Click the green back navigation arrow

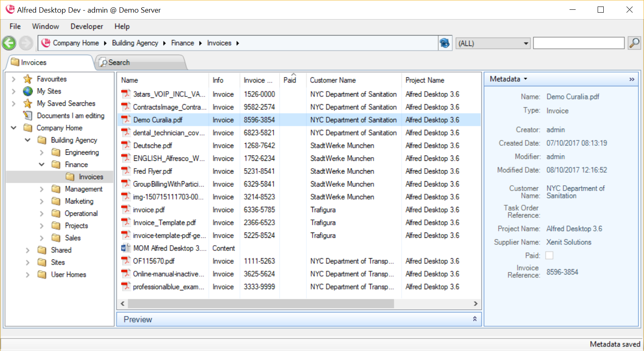(9, 43)
